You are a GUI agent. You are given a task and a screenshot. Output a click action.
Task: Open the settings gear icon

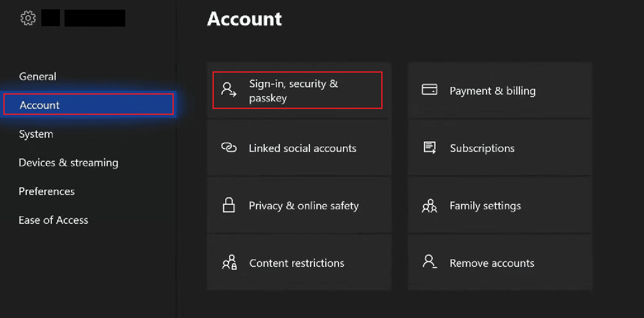tap(28, 18)
